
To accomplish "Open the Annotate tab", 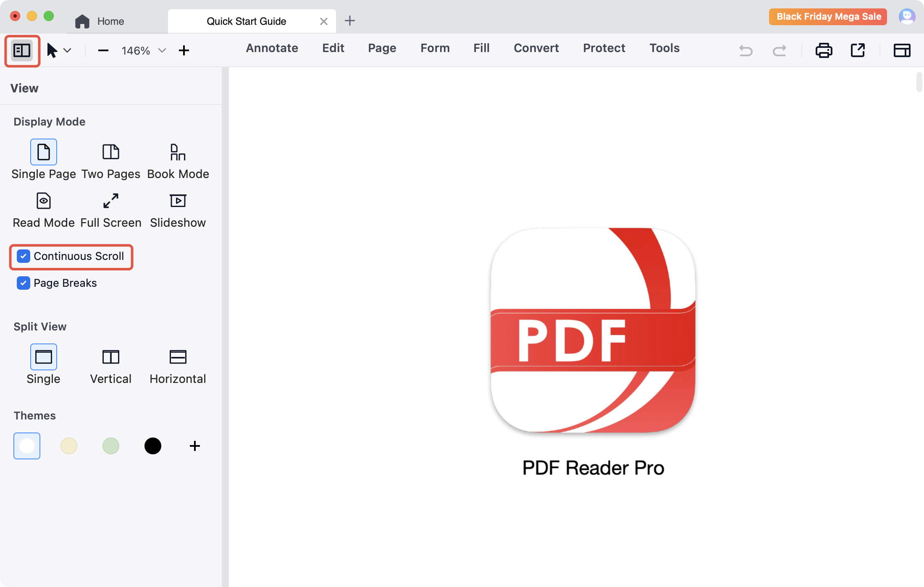I will tap(272, 48).
